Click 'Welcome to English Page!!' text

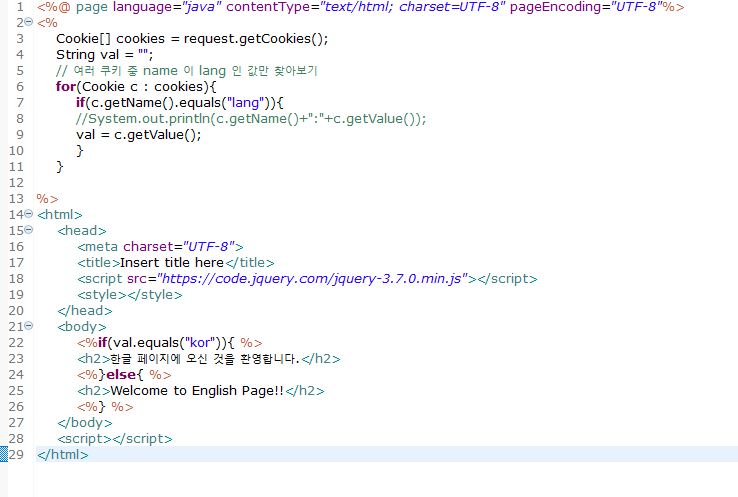pyautogui.click(x=197, y=391)
